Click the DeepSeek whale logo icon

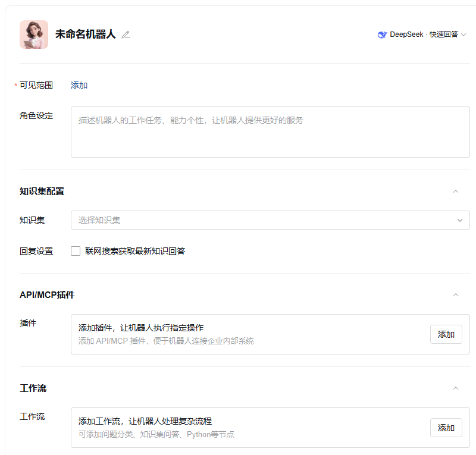(x=383, y=34)
